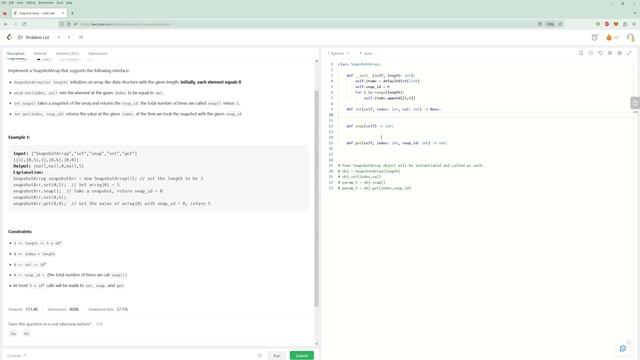The height and width of the screenshot is (360, 640).
Task: Open the editor shortcuts list icon
Action: pyautogui.click(x=610, y=53)
